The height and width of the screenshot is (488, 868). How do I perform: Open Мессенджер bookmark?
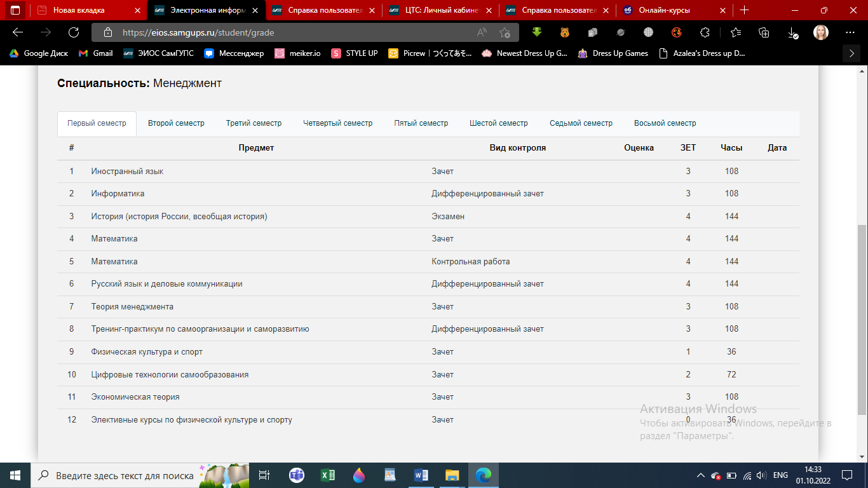coord(234,53)
